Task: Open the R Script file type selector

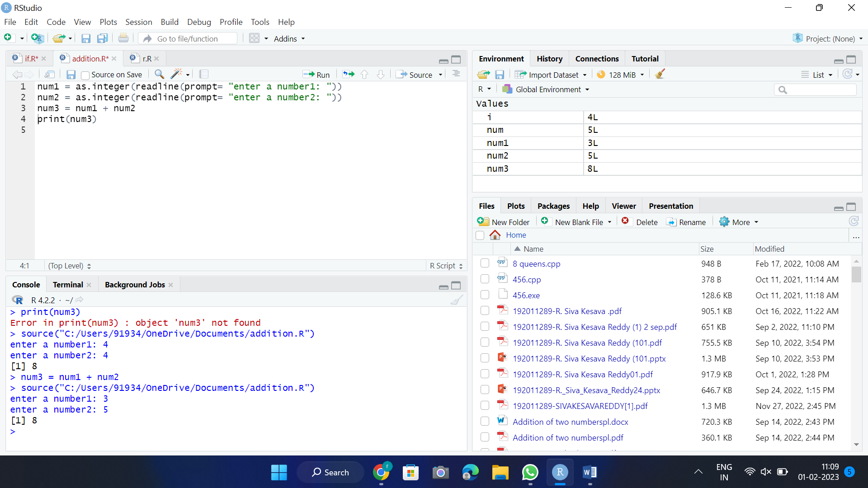Action: coord(446,266)
